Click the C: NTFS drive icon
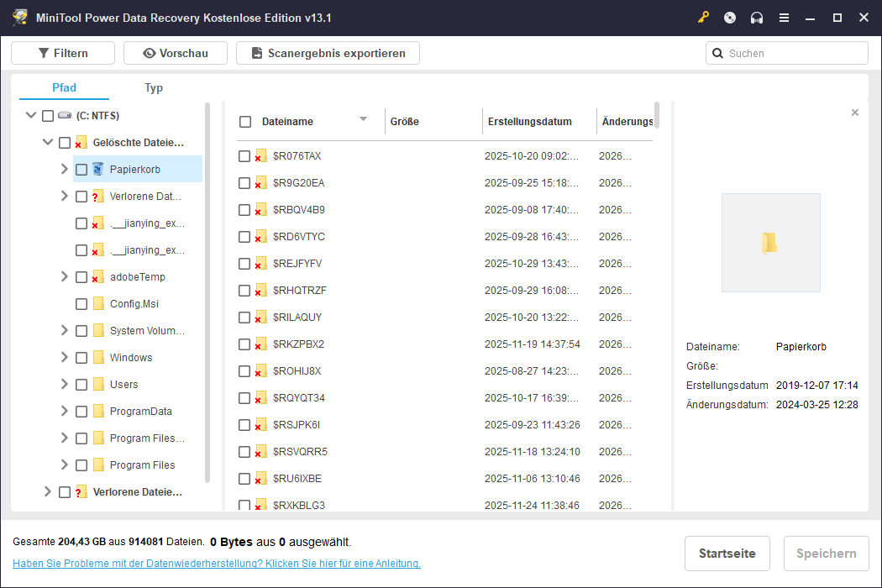This screenshot has height=588, width=882. pyautogui.click(x=65, y=115)
